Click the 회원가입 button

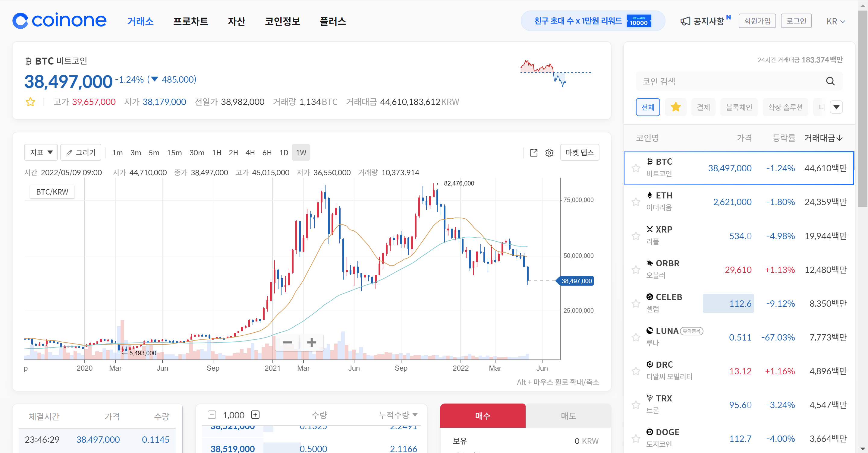[x=757, y=21]
